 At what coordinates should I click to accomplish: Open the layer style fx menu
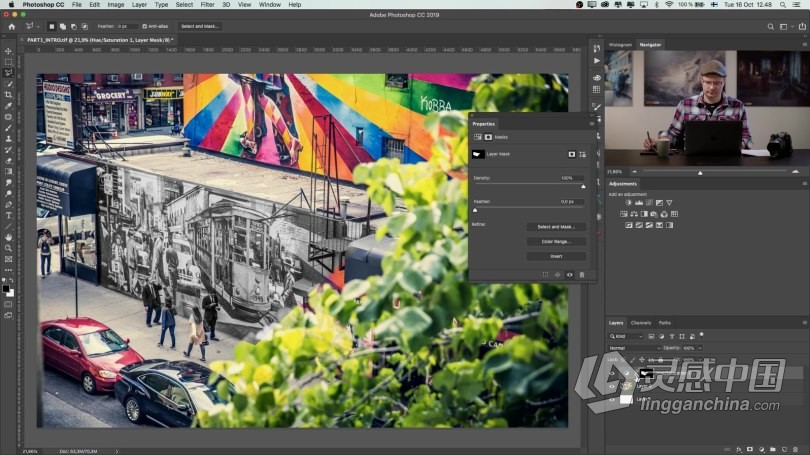(x=739, y=450)
